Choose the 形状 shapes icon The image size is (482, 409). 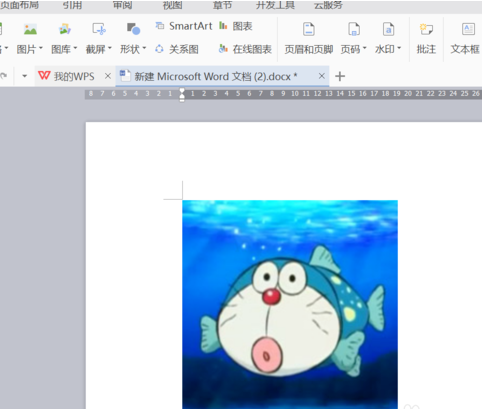pos(133,29)
